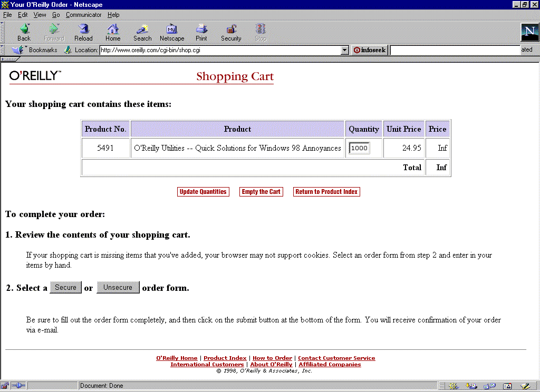Click the Stop loading button
This screenshot has height=392, width=540.
(261, 33)
